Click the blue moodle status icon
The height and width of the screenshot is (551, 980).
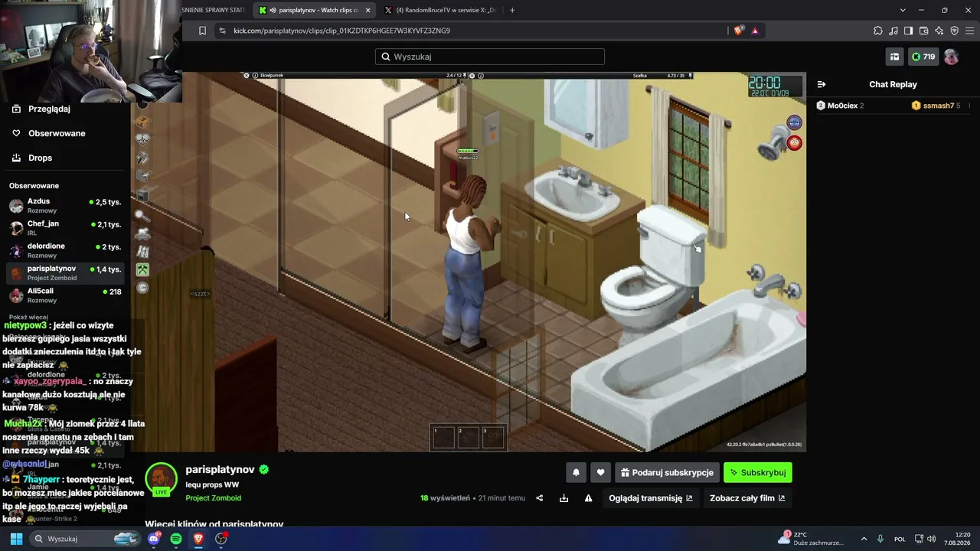point(795,123)
